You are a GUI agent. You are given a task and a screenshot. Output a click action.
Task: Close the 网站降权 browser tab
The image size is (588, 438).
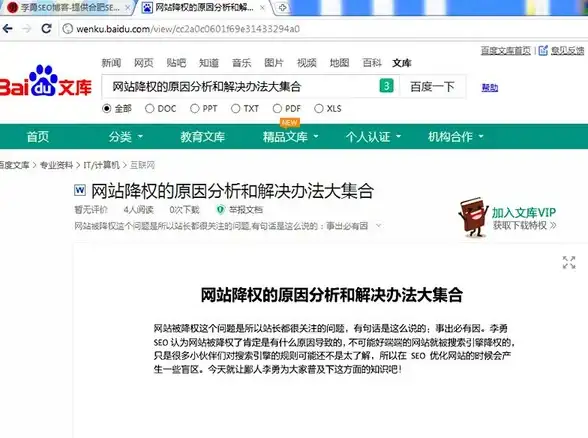click(262, 8)
